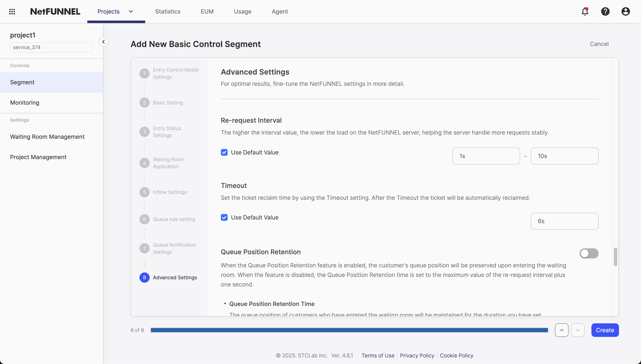Uncheck Re-request Interval Use Default Value

[224, 152]
